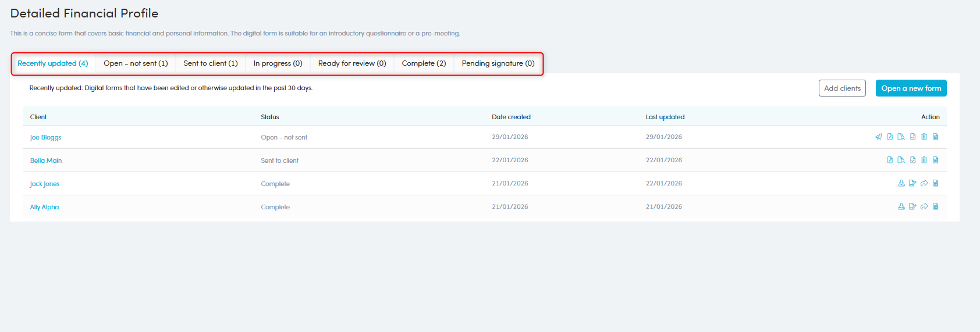
Task: Click the preview (magnifier) icon for Joe Bloggs
Action: click(901, 137)
